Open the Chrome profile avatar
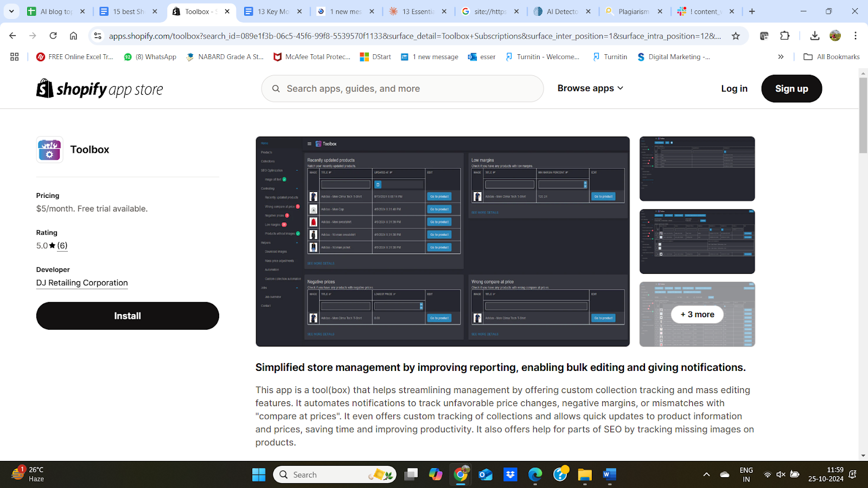 click(835, 36)
